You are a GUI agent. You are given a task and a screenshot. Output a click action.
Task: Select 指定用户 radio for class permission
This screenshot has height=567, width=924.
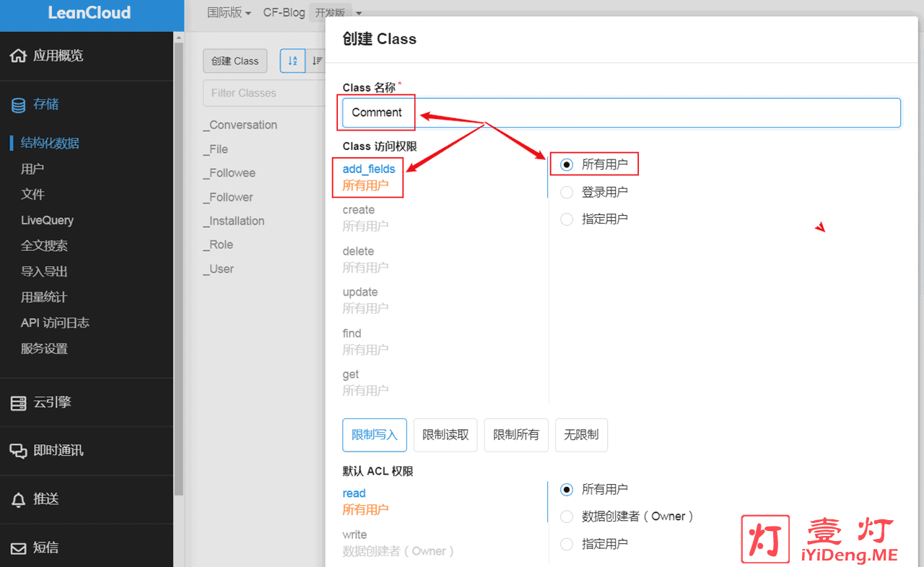(567, 219)
